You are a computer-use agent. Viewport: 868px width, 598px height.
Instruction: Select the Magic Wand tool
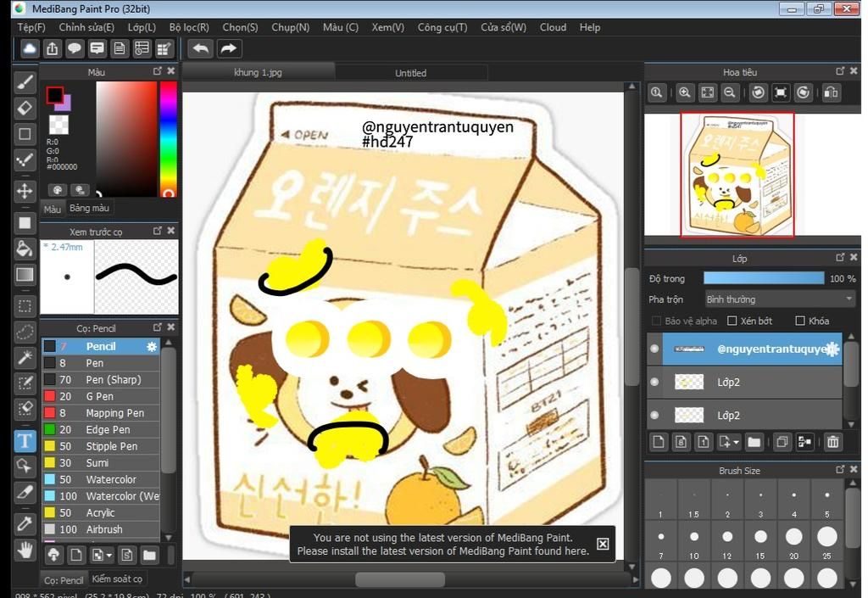(25, 357)
